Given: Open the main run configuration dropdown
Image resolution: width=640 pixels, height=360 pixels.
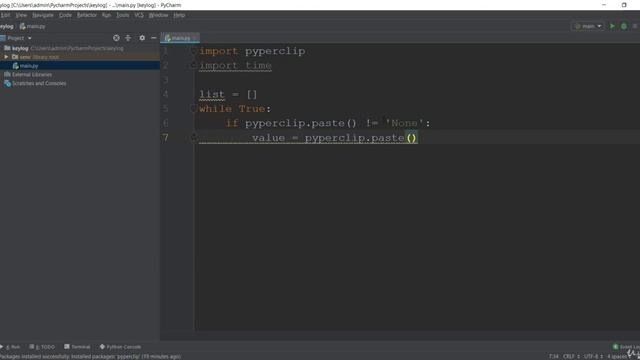Looking at the screenshot, I should click(x=588, y=26).
